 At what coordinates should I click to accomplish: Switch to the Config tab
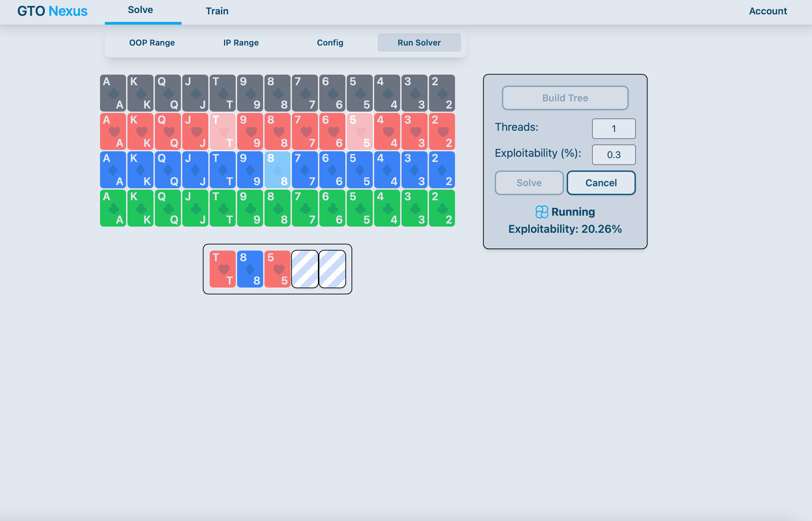pos(330,43)
